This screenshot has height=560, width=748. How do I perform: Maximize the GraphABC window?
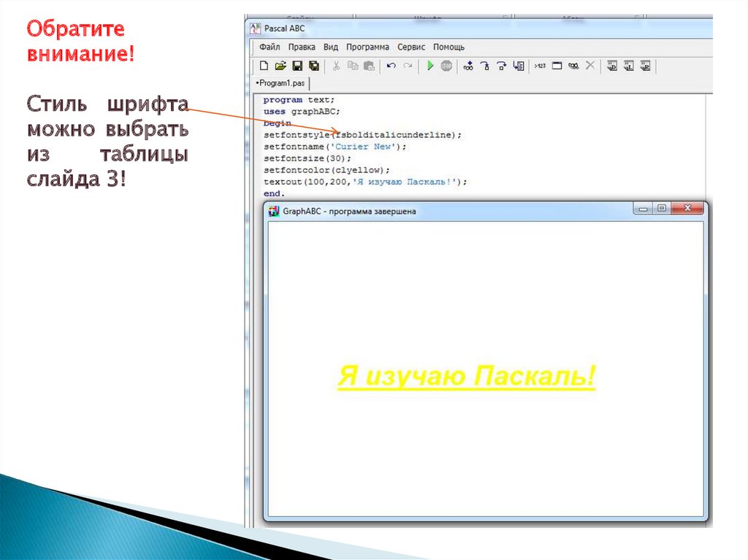[x=662, y=209]
